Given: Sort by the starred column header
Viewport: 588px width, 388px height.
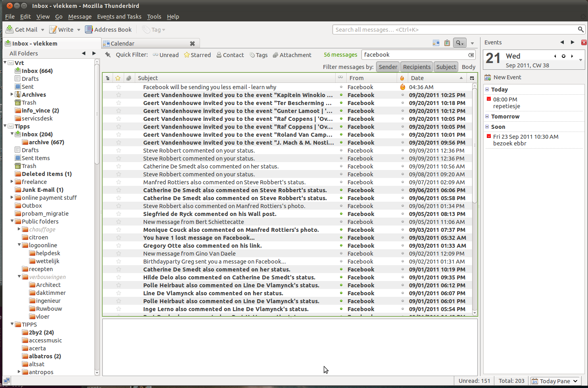Looking at the screenshot, I should pyautogui.click(x=118, y=78).
